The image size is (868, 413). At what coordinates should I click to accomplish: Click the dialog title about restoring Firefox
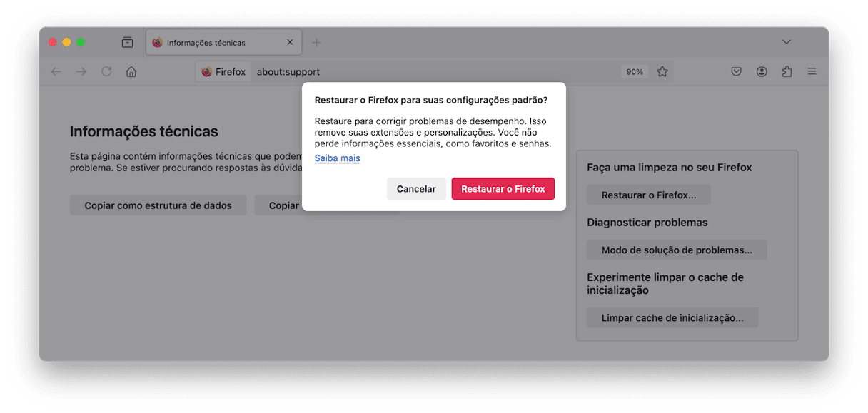click(x=431, y=100)
